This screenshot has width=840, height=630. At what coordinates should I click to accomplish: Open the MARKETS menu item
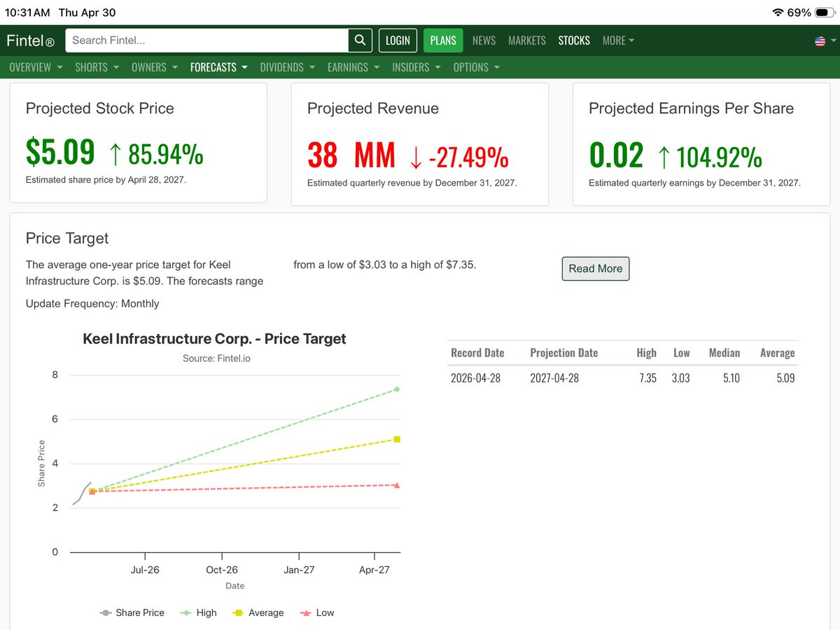point(527,41)
